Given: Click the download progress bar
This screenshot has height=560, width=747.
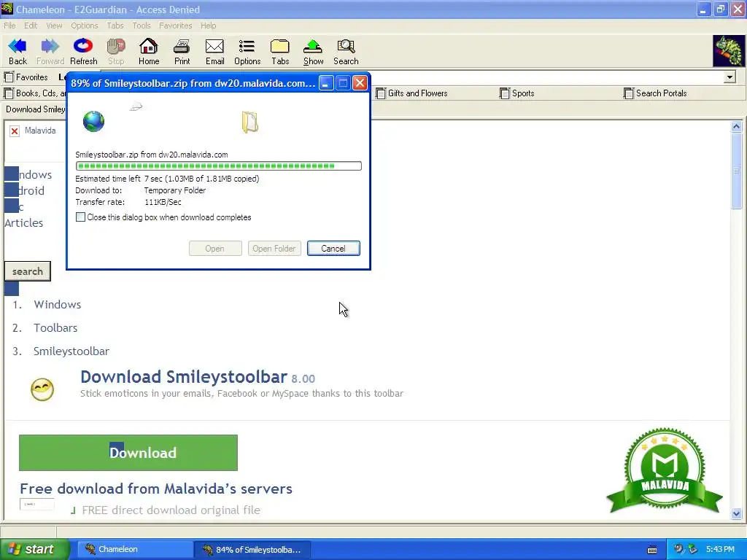Looking at the screenshot, I should tap(219, 166).
